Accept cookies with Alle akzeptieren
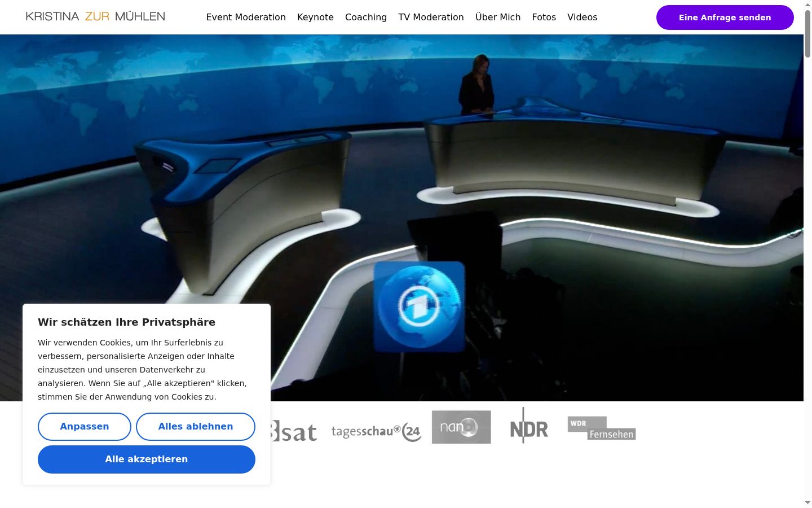The width and height of the screenshot is (812, 508). 147,459
